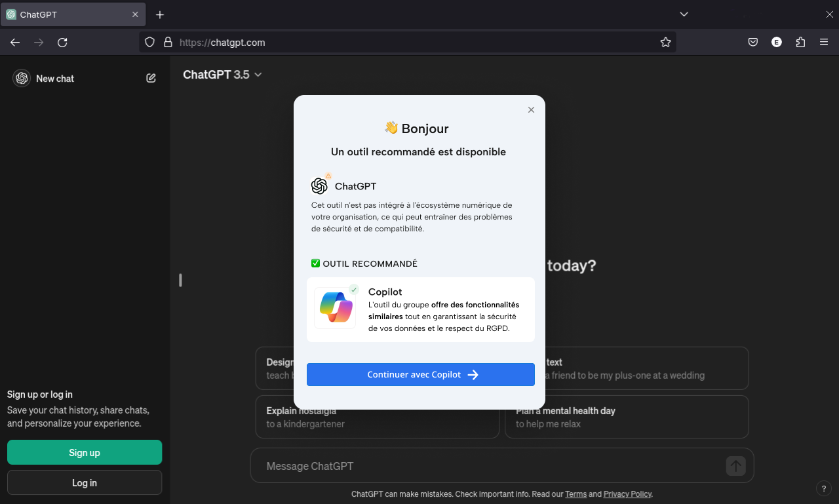Click the tracking protection shield icon

tap(149, 42)
